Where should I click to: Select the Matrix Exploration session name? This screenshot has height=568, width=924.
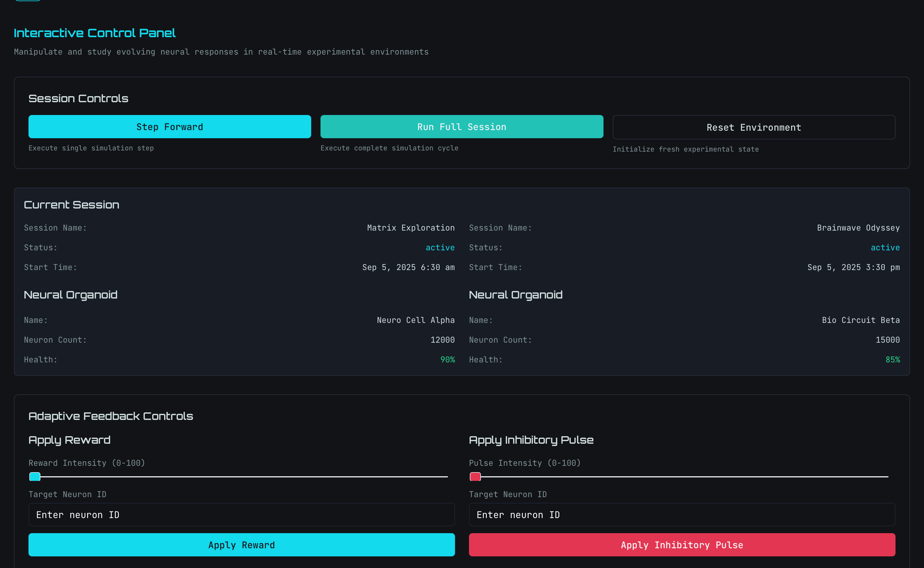pos(411,228)
